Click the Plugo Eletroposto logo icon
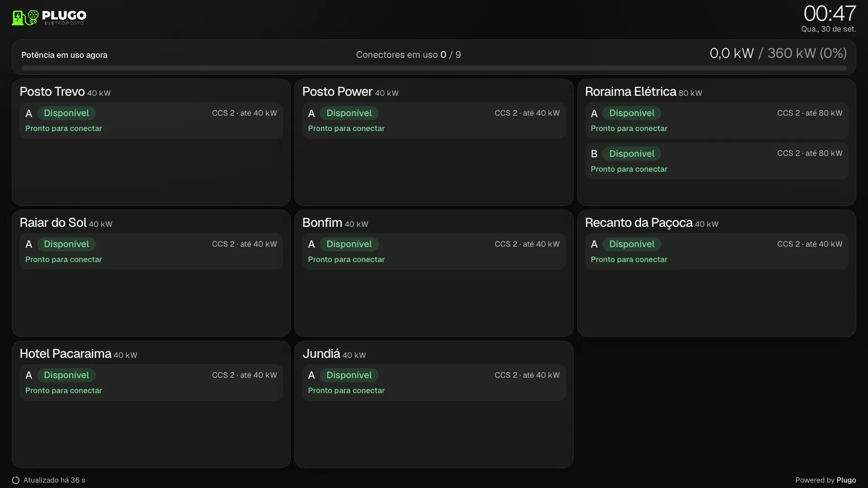This screenshot has width=868, height=488. [x=49, y=18]
